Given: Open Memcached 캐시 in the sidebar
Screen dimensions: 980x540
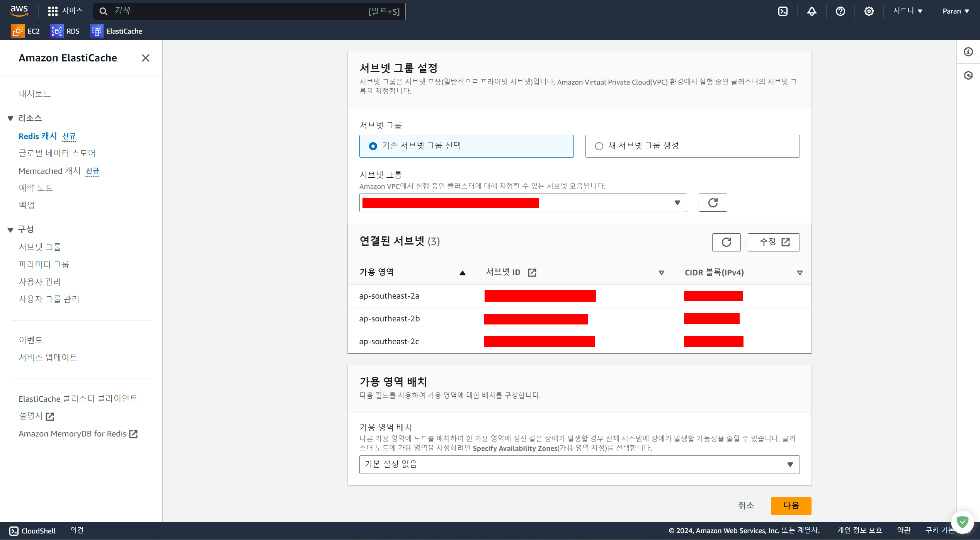Looking at the screenshot, I should pos(49,171).
